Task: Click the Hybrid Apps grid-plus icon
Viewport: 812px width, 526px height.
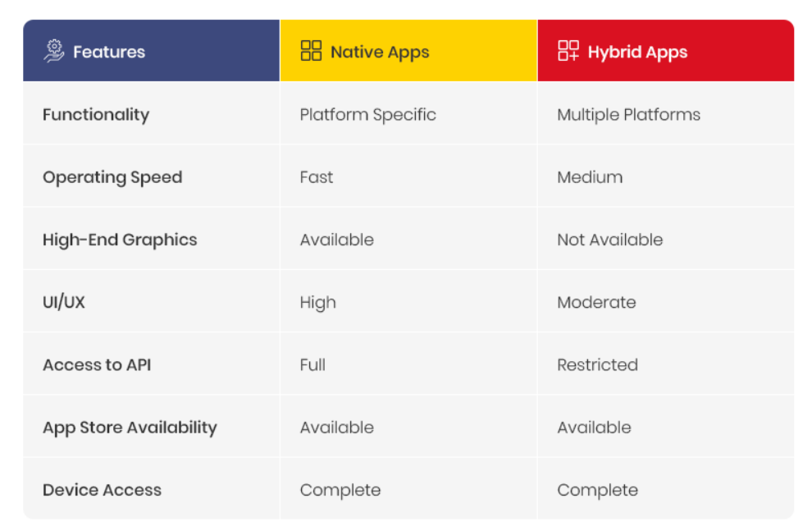Action: pyautogui.click(x=568, y=51)
